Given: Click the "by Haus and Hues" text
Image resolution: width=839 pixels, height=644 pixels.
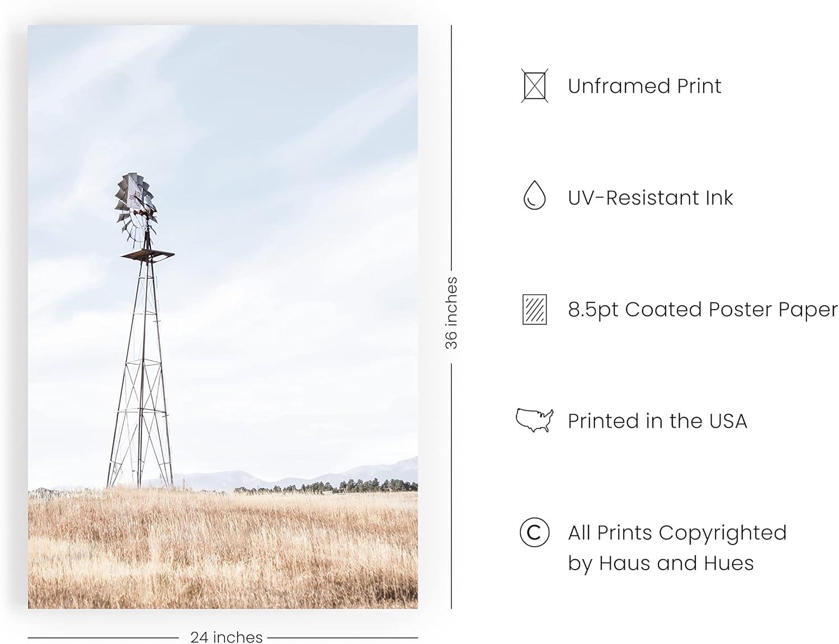Looking at the screenshot, I should click(661, 563).
